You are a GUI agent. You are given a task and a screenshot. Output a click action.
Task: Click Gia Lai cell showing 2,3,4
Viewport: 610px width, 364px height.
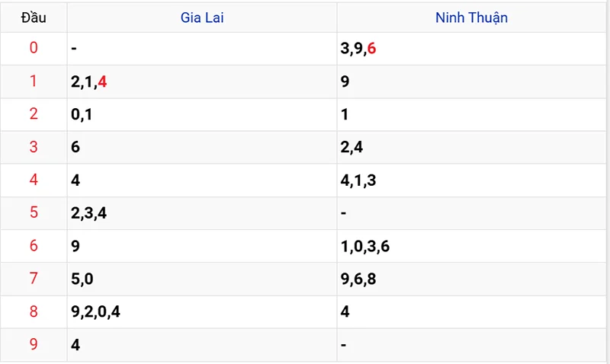coord(88,213)
